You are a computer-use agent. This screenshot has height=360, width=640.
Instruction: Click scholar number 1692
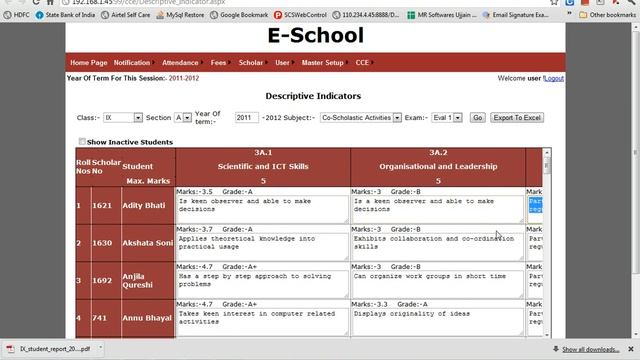pos(102,280)
